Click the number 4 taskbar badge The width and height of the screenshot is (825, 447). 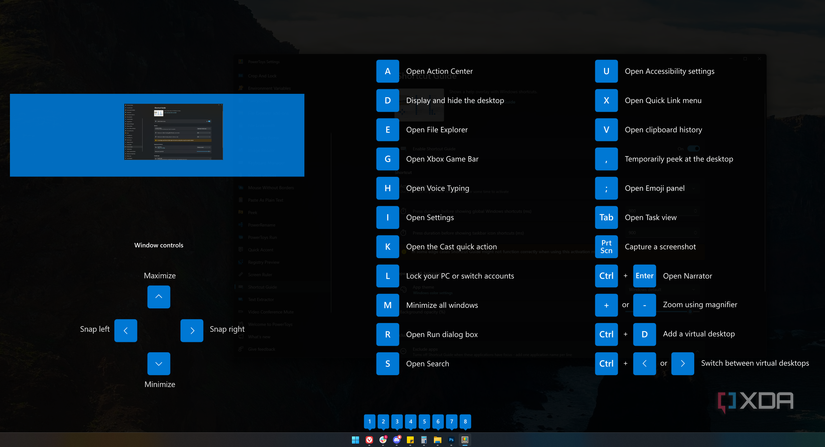tap(410, 422)
